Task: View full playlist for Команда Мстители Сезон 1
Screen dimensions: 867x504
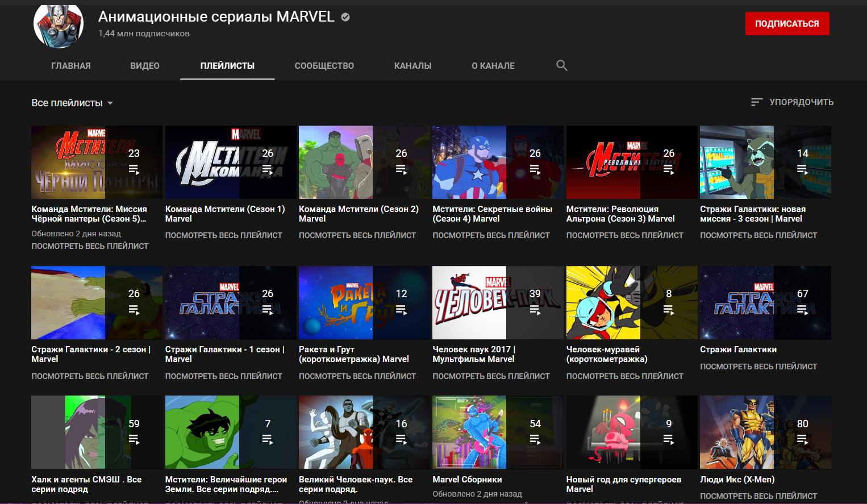Action: [223, 235]
